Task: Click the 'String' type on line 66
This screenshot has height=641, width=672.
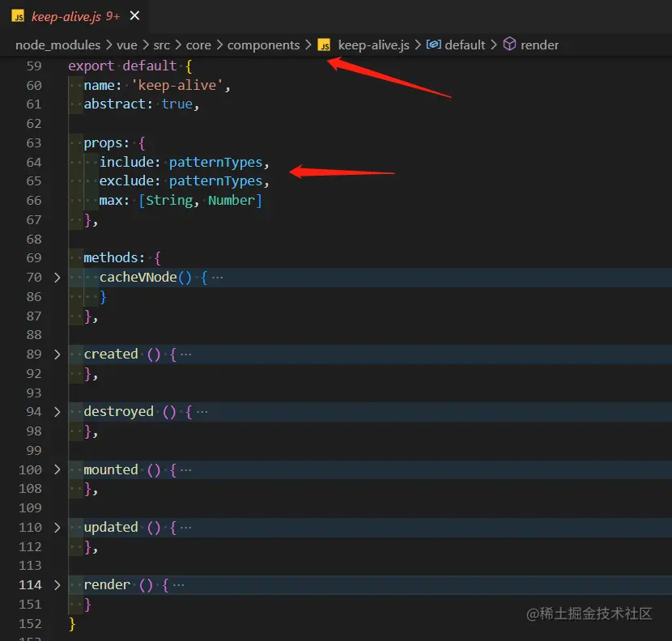Action: [x=169, y=201]
